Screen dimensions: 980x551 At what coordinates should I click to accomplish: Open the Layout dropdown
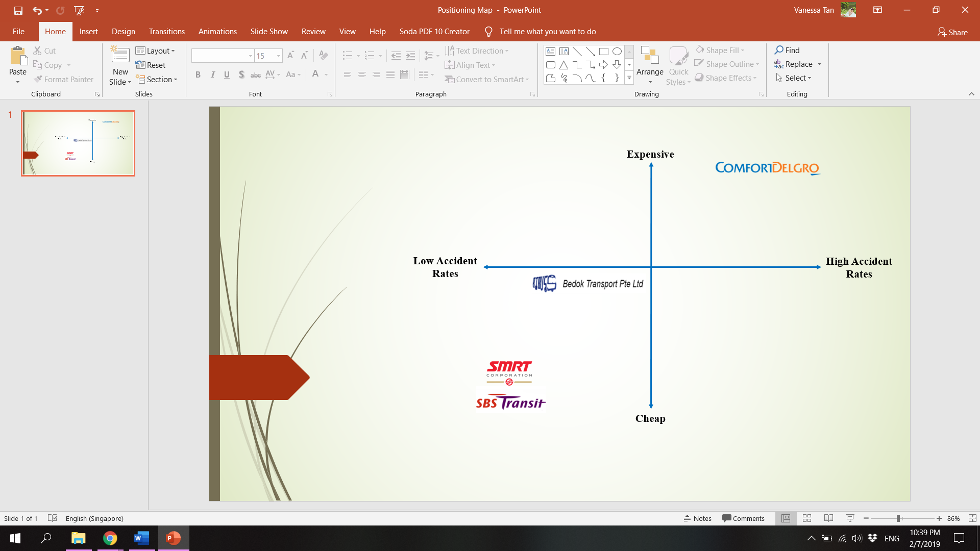pos(156,51)
